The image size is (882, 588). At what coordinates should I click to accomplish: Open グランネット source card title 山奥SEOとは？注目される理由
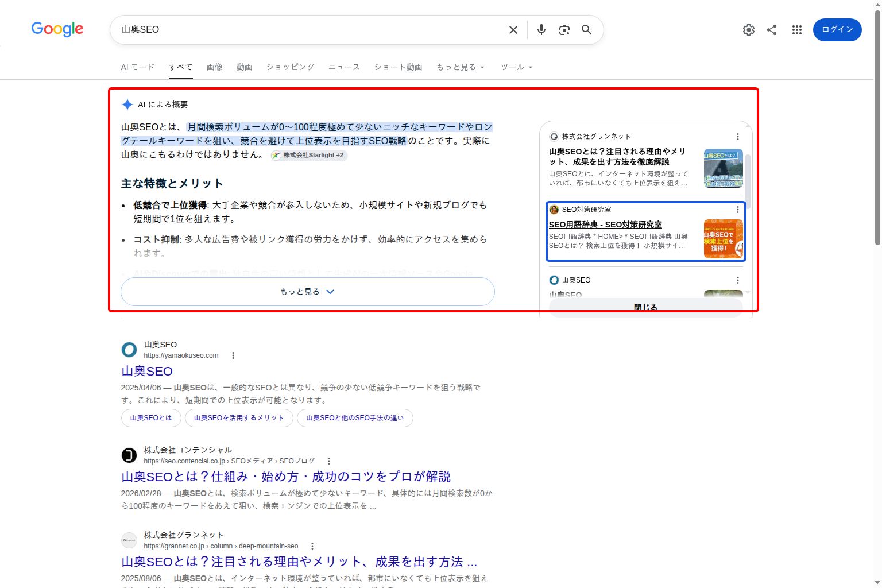pyautogui.click(x=617, y=157)
